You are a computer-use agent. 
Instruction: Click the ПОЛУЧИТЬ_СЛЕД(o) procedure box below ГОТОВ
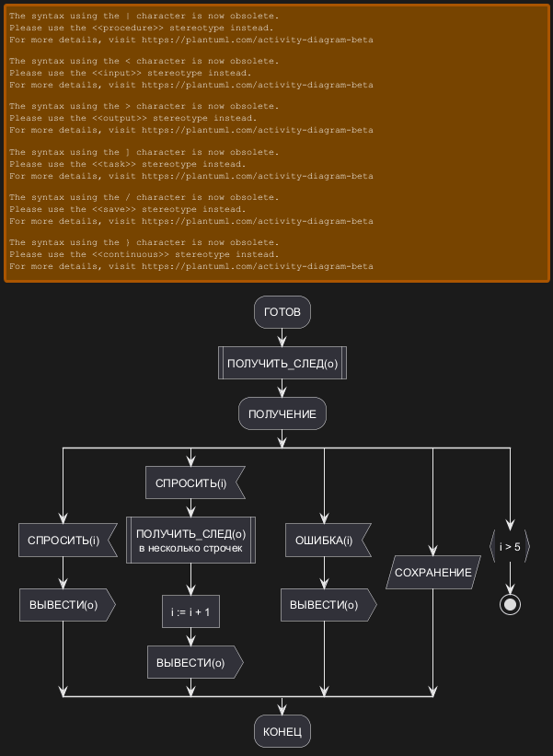[x=282, y=364]
